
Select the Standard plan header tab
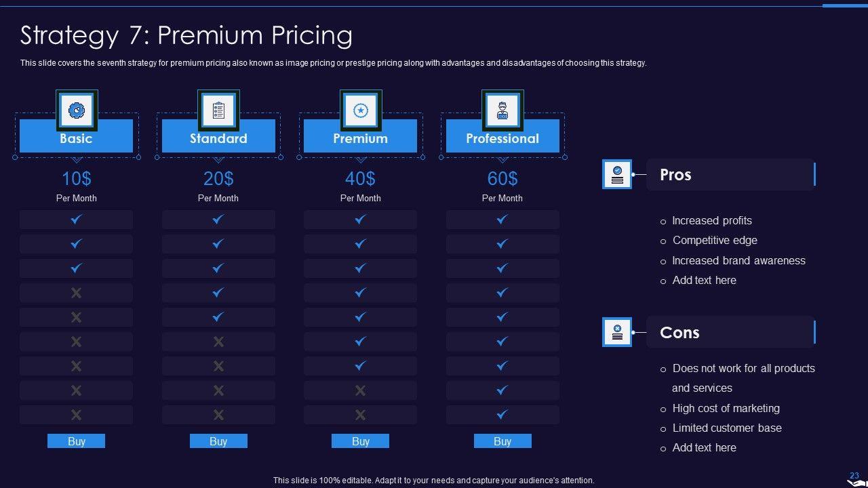218,138
